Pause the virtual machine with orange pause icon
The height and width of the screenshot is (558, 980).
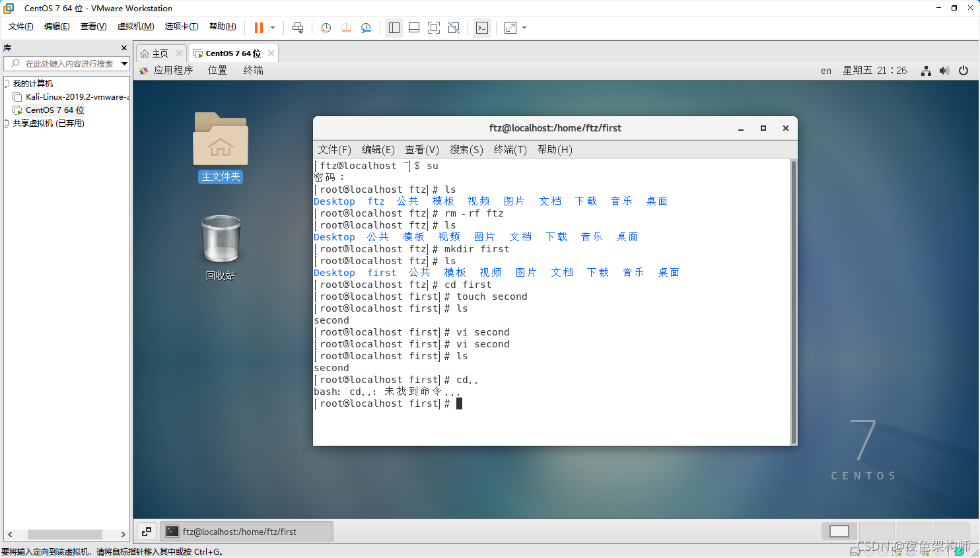pyautogui.click(x=259, y=28)
